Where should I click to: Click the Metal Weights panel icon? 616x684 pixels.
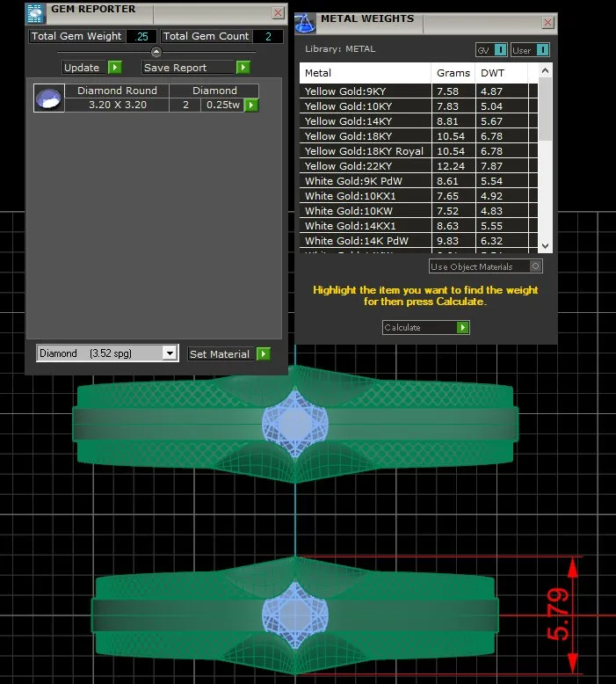pyautogui.click(x=305, y=23)
